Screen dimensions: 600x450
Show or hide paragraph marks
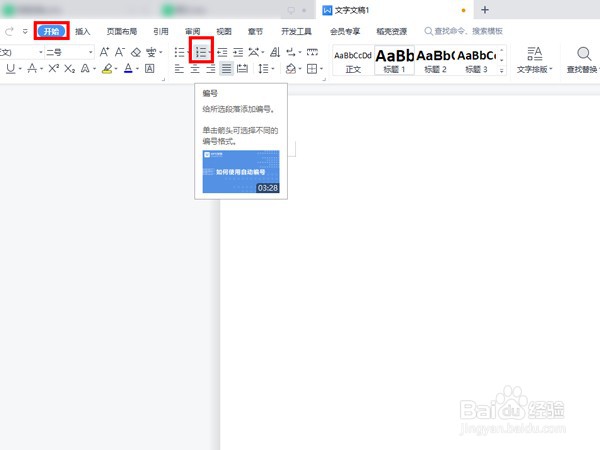tap(291, 52)
